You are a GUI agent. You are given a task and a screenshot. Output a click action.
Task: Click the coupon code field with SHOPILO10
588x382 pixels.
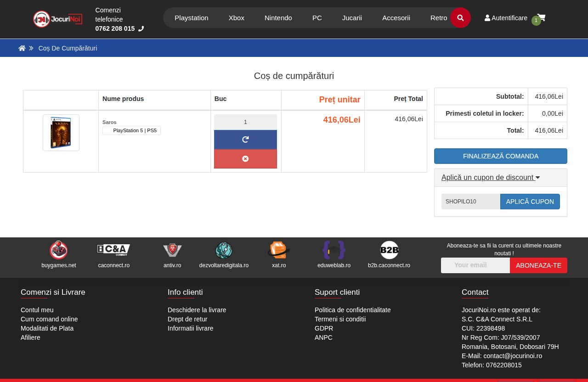tap(471, 202)
